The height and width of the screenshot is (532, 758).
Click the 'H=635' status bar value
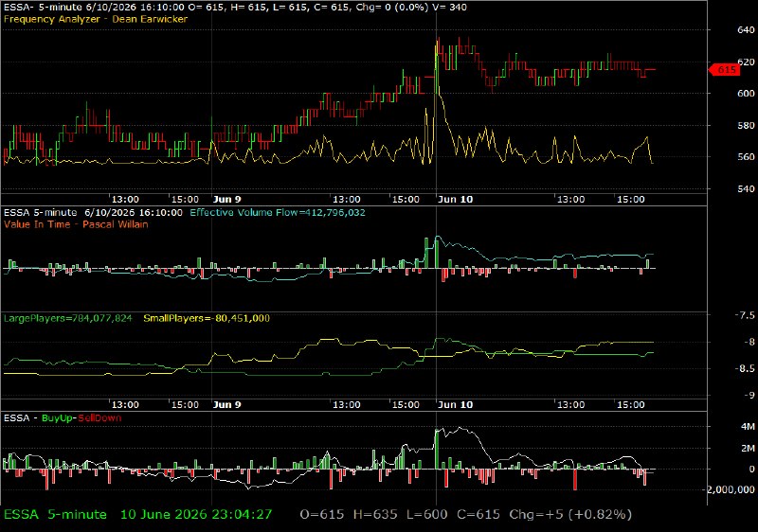click(375, 515)
